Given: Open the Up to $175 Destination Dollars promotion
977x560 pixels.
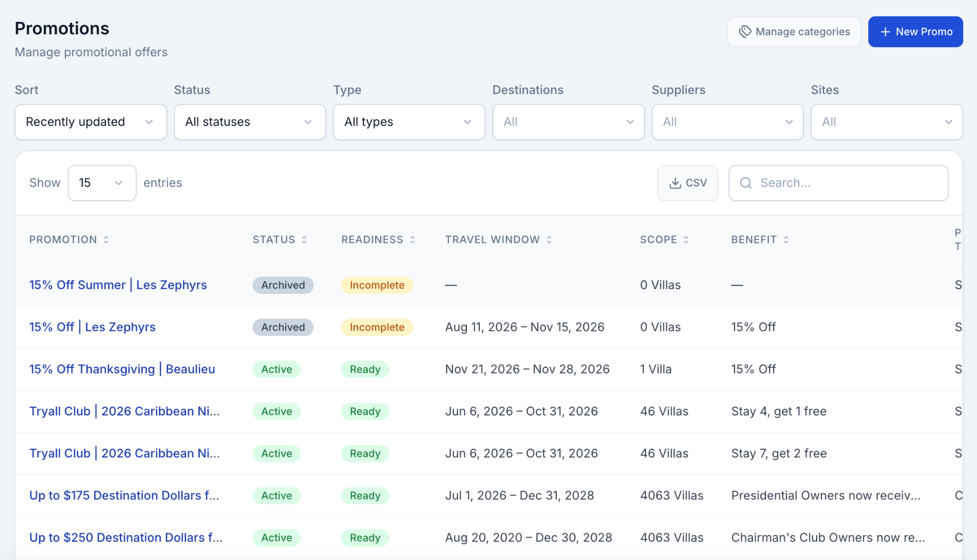Looking at the screenshot, I should tap(124, 496).
